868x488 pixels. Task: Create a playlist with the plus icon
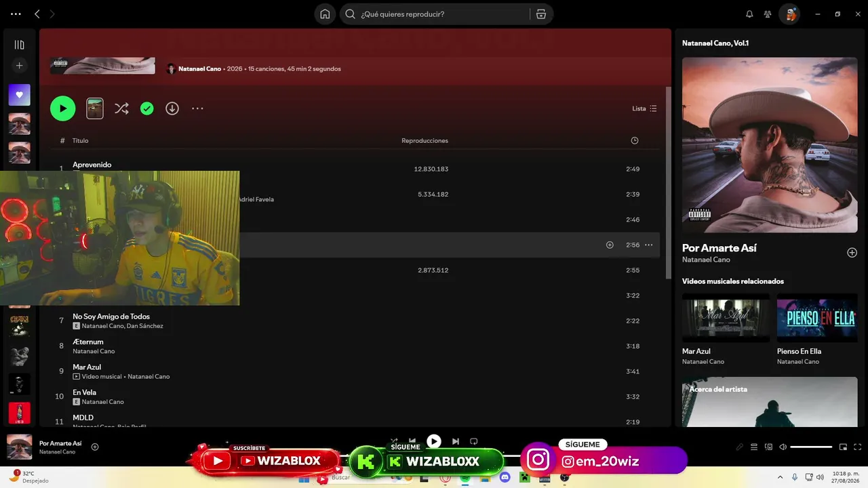(19, 66)
